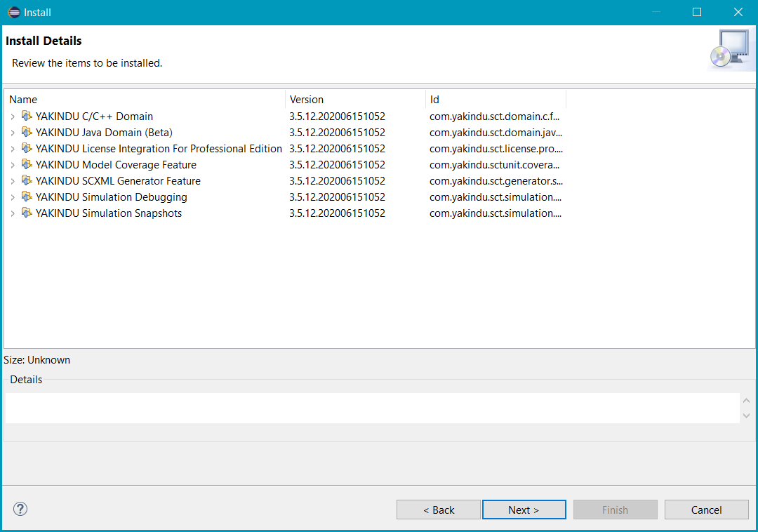Screen dimensions: 758x532
Task: Click the YAKINDU C/C++ Domain feature icon
Action: [27, 117]
